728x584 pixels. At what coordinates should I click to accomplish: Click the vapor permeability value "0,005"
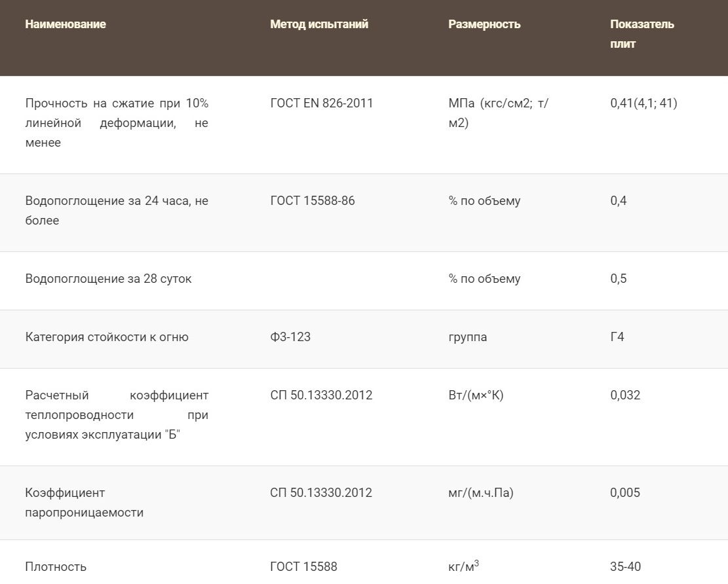pos(625,493)
